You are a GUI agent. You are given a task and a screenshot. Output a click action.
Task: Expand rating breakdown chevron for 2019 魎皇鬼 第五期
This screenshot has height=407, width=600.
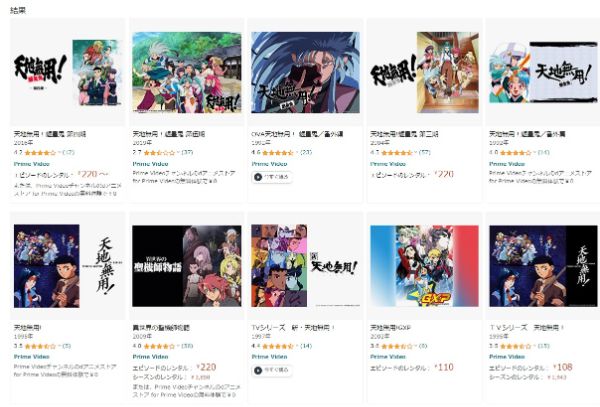pos(177,153)
